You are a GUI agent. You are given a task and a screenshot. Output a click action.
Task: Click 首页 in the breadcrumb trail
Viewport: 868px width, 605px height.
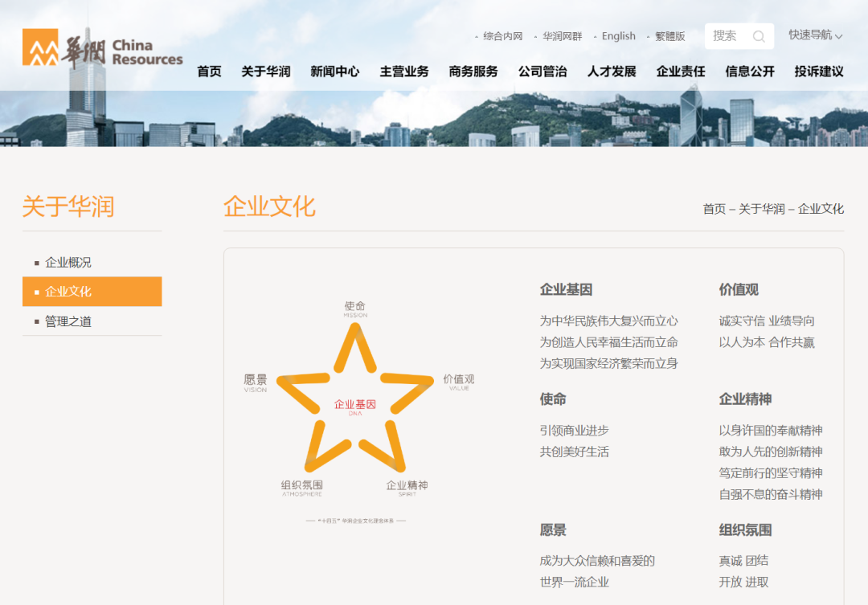714,209
